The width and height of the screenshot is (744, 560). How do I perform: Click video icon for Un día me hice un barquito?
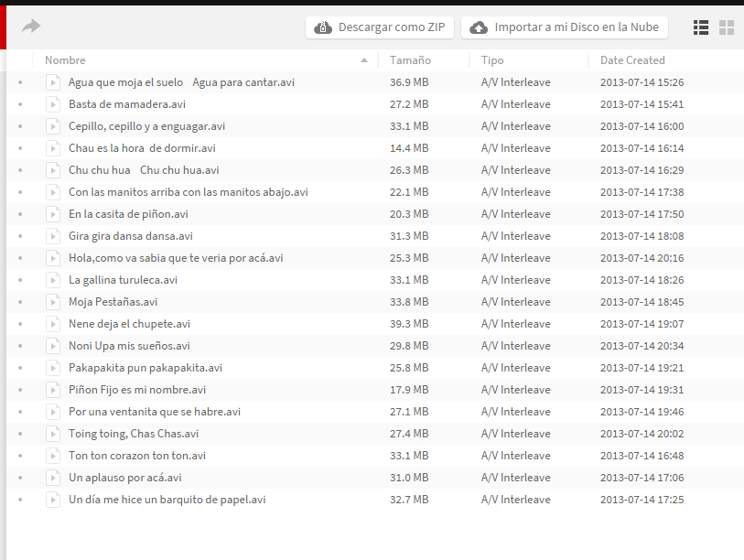pos(53,500)
